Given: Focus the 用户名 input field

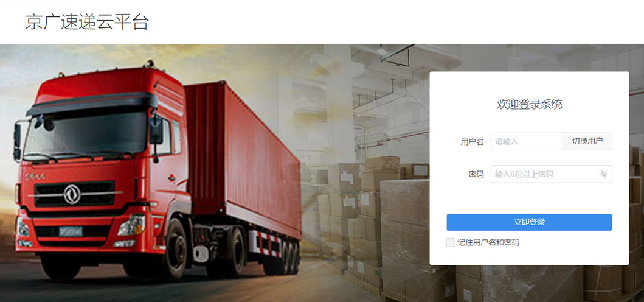Looking at the screenshot, I should (x=527, y=141).
